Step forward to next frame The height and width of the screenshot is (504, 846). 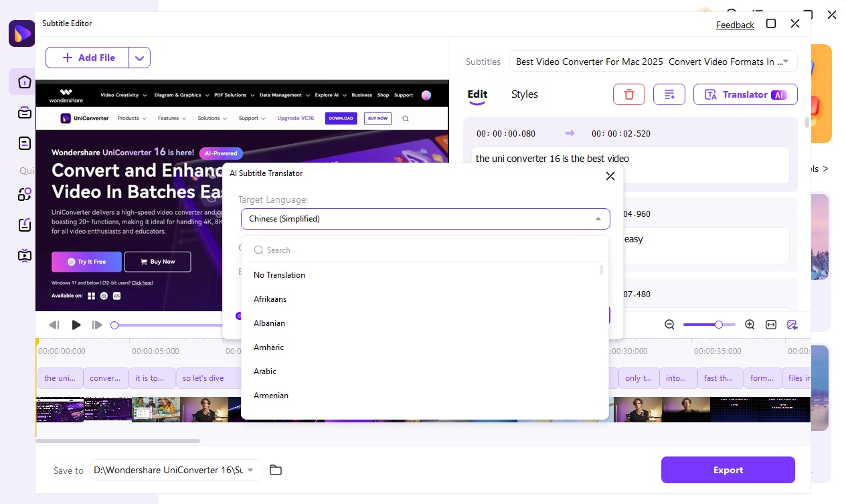click(x=98, y=325)
